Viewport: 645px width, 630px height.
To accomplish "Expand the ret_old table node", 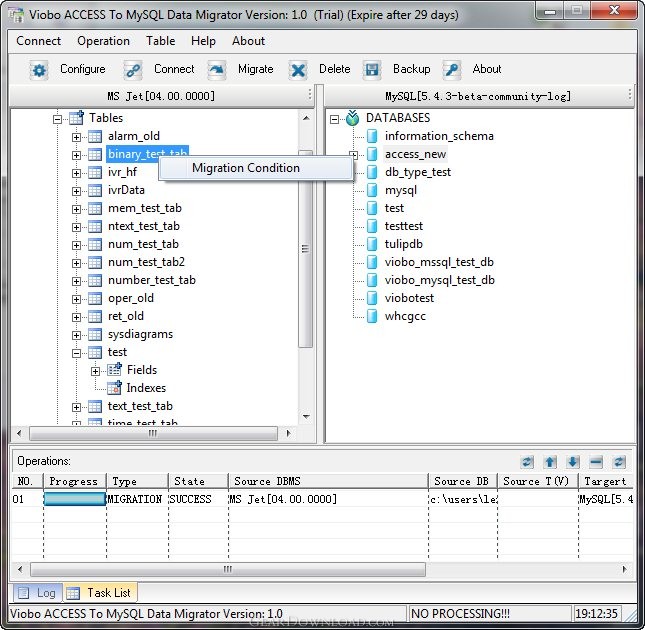I will (76, 317).
